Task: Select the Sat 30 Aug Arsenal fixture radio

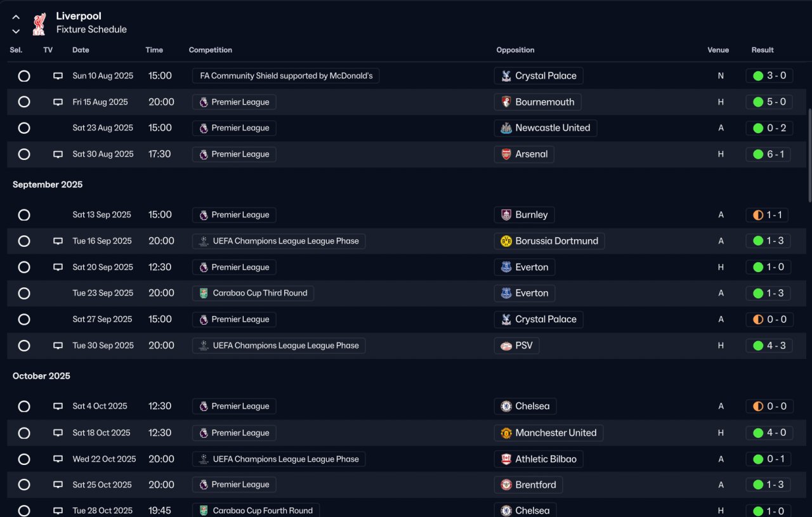Action: coord(24,154)
